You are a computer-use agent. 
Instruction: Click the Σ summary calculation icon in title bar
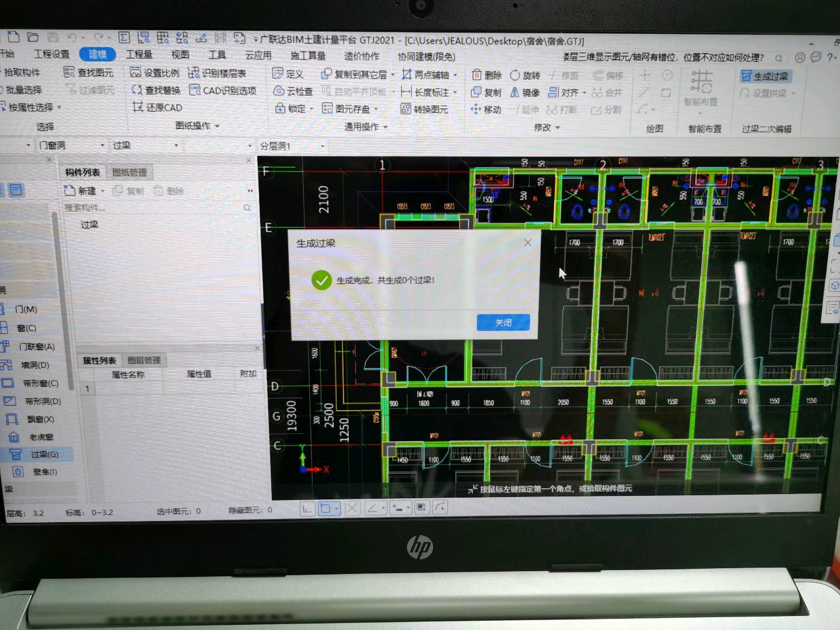point(124,38)
